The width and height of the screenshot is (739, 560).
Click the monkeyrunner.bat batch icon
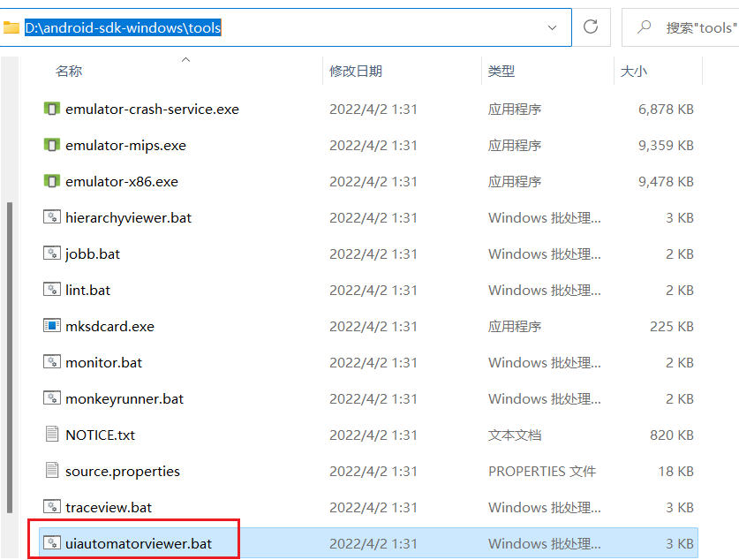52,398
